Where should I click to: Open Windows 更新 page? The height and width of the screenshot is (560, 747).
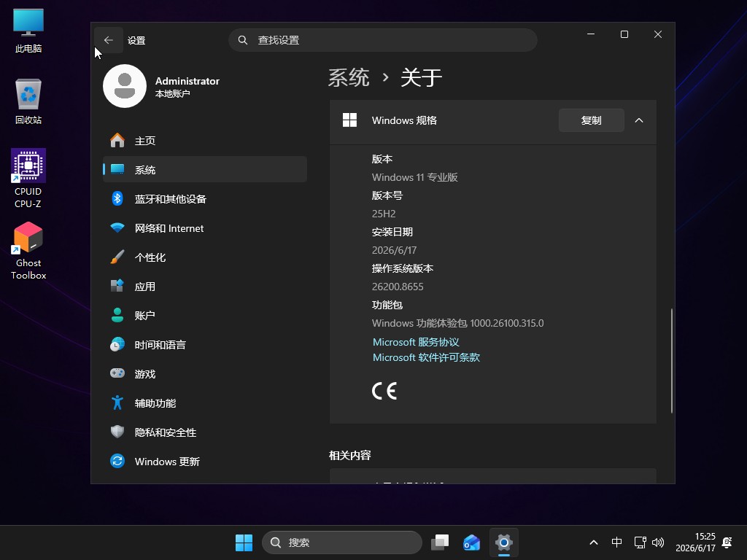(x=205, y=461)
